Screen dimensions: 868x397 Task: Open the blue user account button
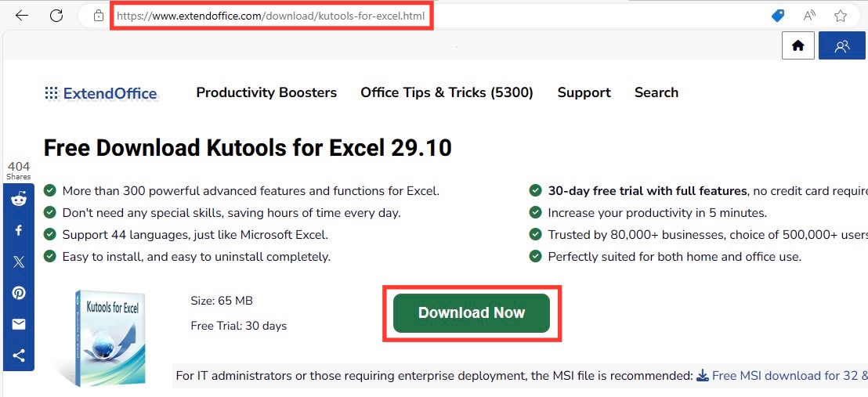coord(841,46)
